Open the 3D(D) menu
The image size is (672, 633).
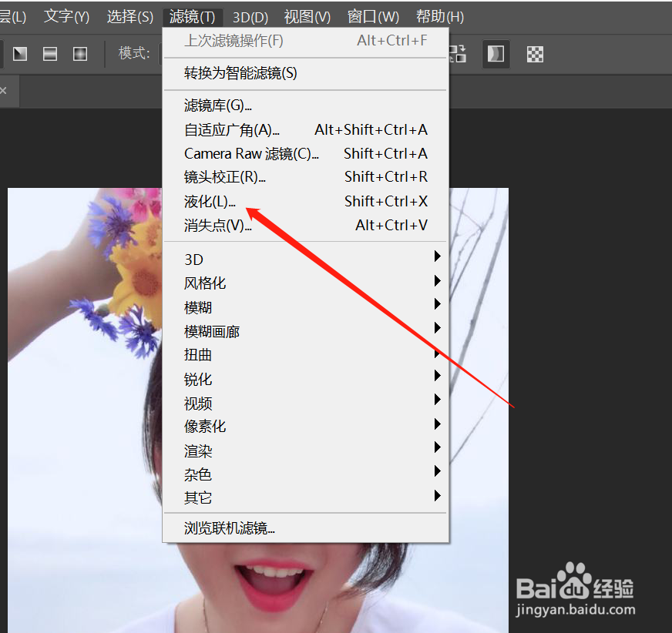pyautogui.click(x=250, y=17)
